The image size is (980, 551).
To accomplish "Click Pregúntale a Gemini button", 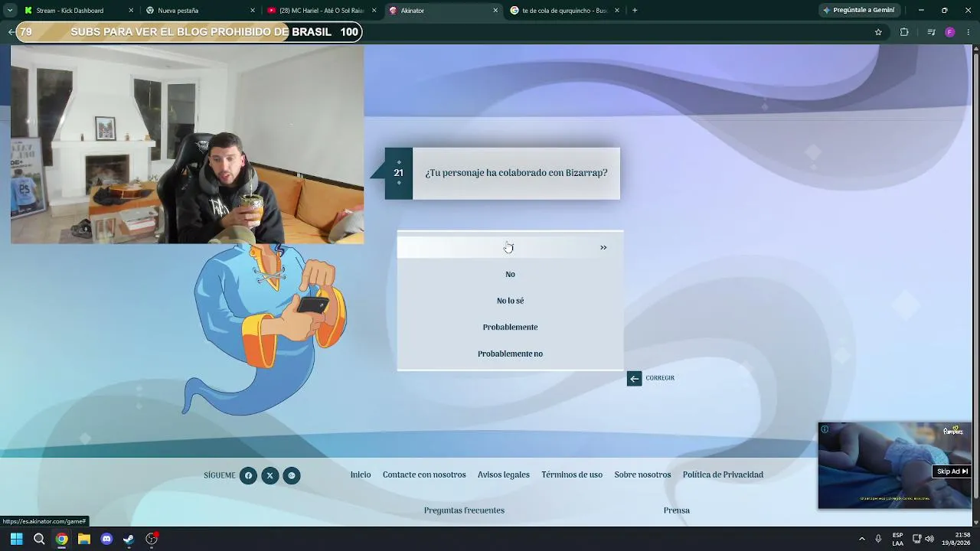I will pyautogui.click(x=859, y=11).
